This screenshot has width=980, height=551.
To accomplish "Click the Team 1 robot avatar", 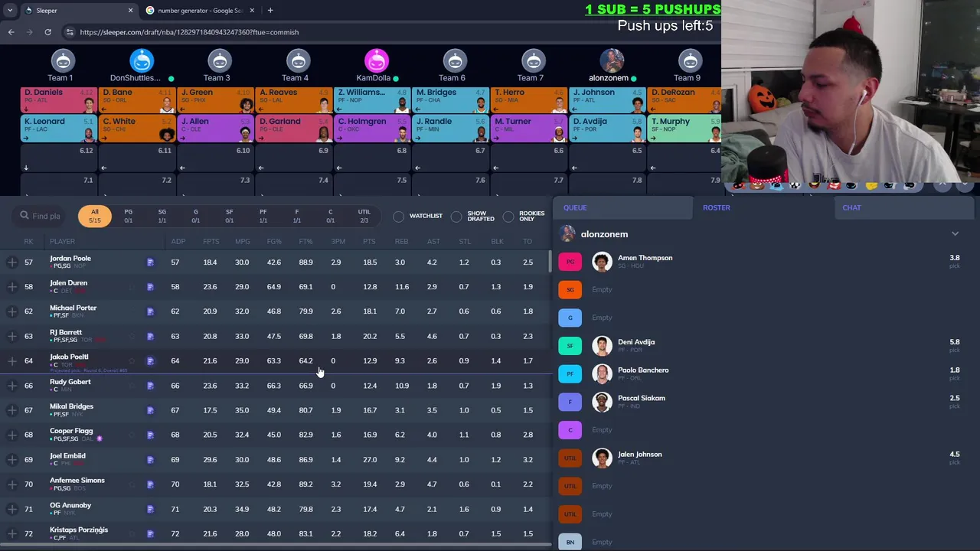I will point(63,60).
